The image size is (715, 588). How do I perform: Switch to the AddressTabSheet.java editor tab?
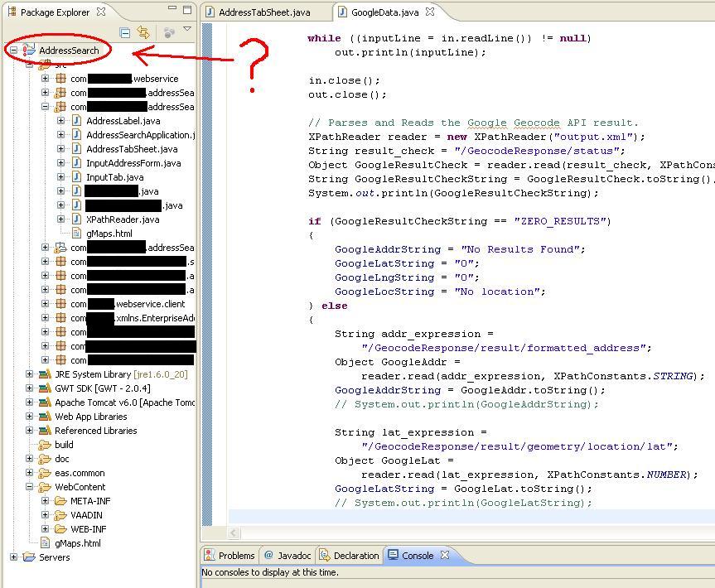(x=264, y=12)
